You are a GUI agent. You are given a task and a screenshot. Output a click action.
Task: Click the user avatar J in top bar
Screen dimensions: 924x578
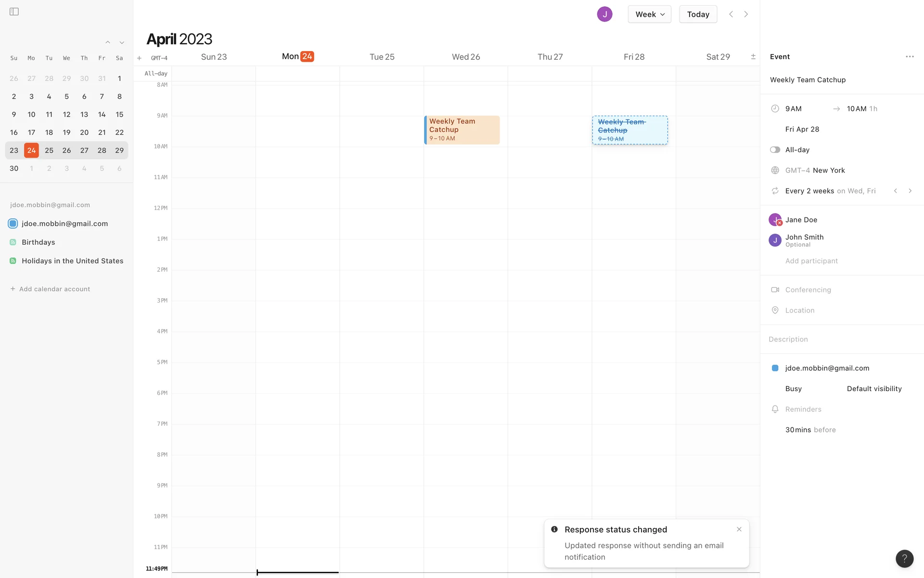[604, 14]
